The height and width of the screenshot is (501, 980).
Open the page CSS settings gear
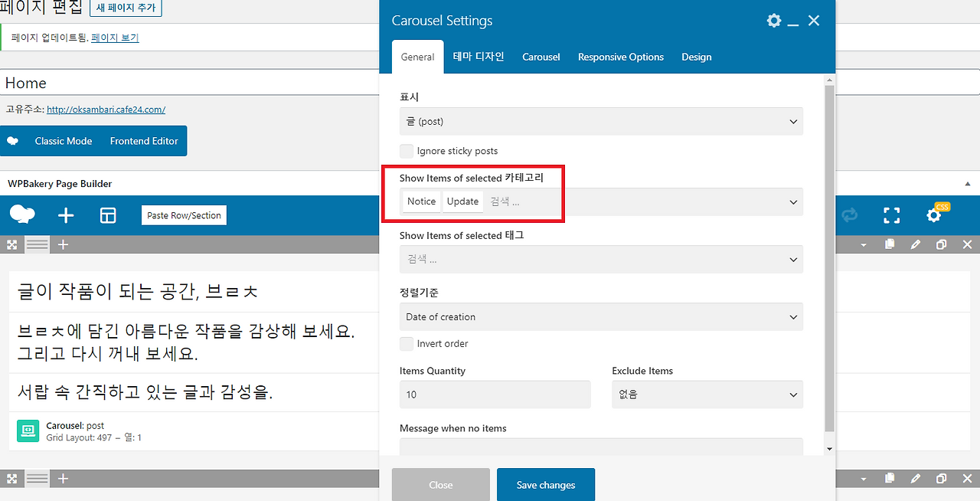[x=934, y=215]
